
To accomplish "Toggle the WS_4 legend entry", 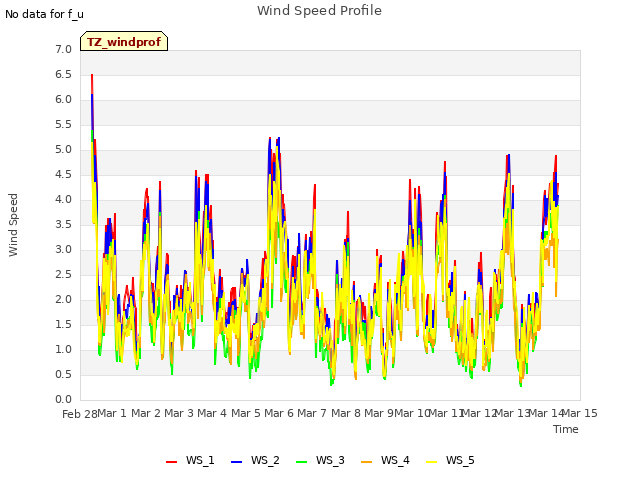I will coord(385,460).
